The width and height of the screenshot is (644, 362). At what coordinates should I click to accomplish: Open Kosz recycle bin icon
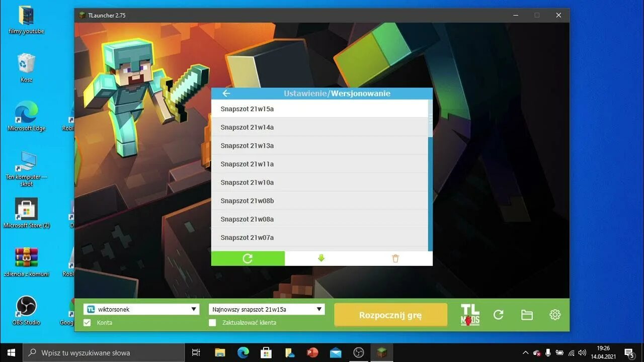[26, 68]
